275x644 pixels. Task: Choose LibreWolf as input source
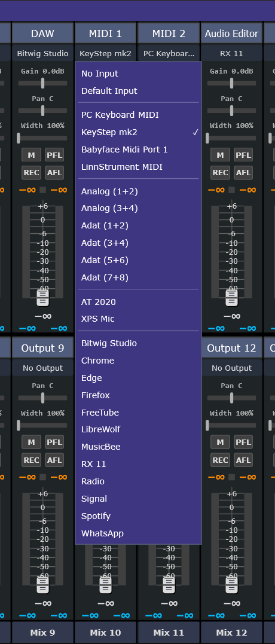pos(138,429)
